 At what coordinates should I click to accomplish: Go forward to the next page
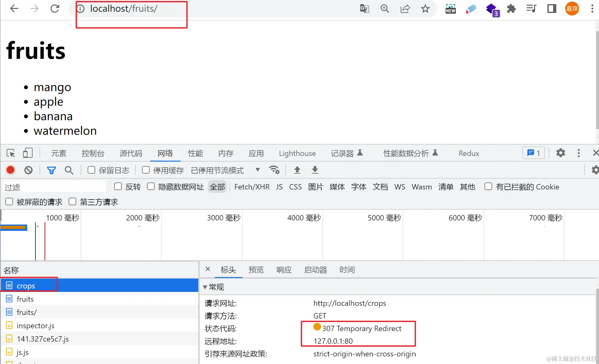click(34, 9)
